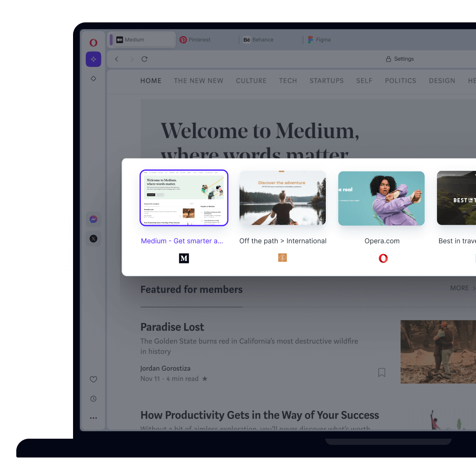This screenshot has height=476, width=476.
Task: Open favorites with the heart icon
Action: click(x=93, y=379)
